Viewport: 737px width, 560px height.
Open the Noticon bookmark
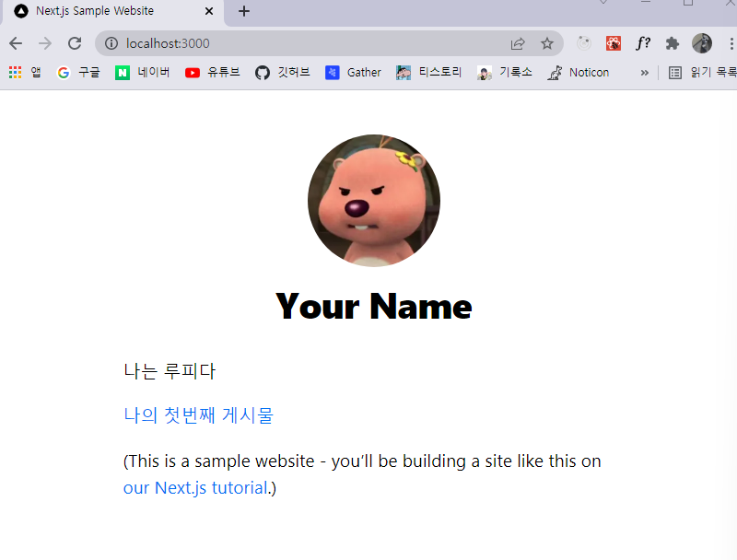click(x=579, y=73)
